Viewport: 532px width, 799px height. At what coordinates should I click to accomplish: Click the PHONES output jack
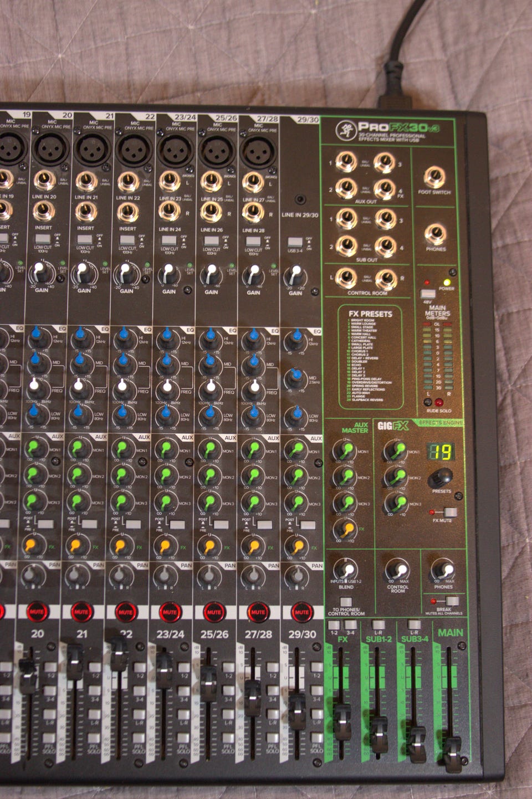pyautogui.click(x=435, y=234)
